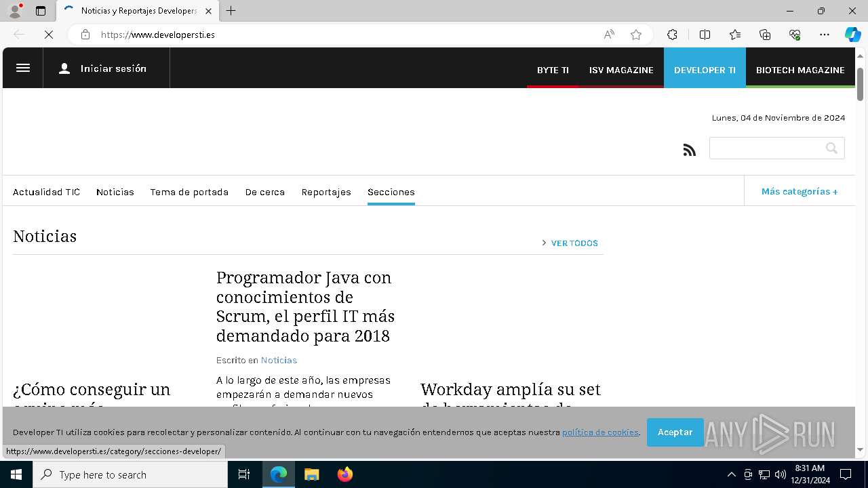This screenshot has height=488, width=868.
Task: Open the Collections icon
Action: point(765,35)
